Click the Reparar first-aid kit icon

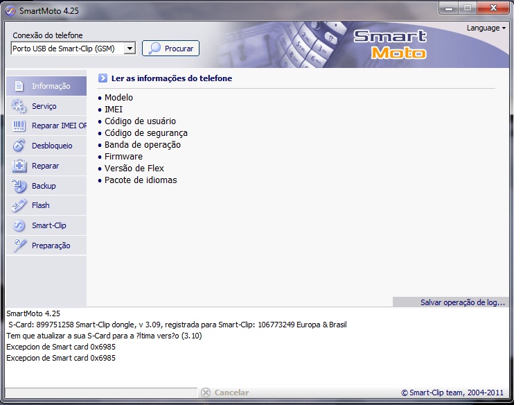[x=19, y=166]
